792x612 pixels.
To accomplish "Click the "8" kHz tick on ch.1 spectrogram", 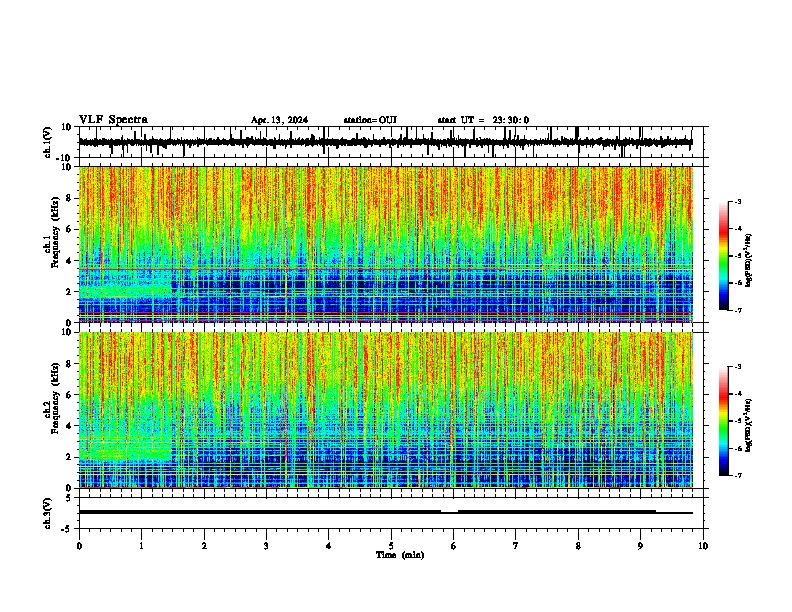I will [x=70, y=198].
